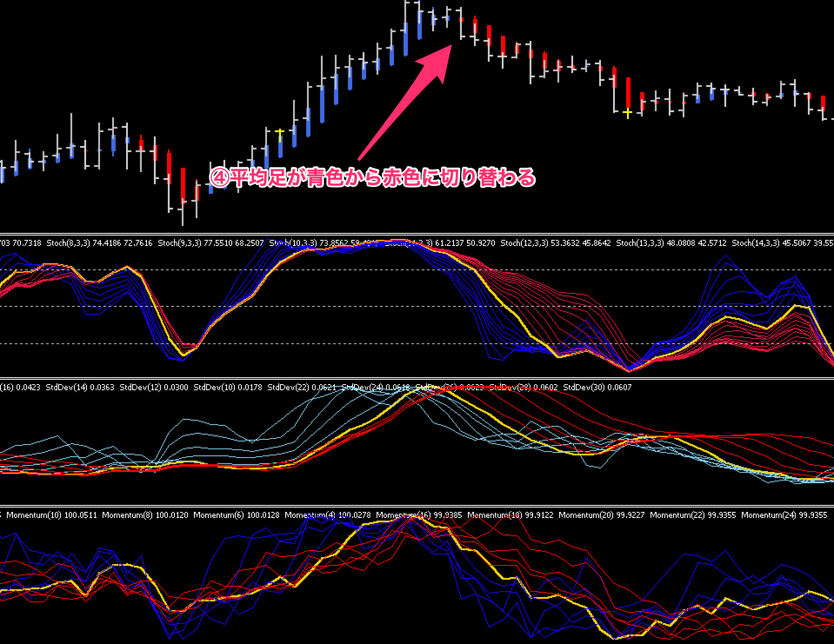Click the yellow cross marker below the red candle
Viewport: 834px width, 644px height.
[627, 113]
